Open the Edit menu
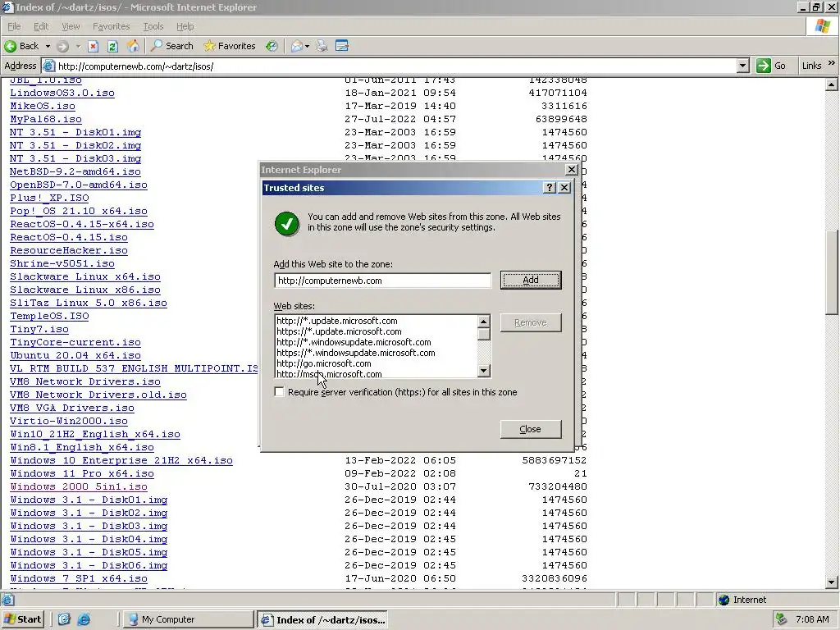This screenshot has height=630, width=840. click(41, 26)
